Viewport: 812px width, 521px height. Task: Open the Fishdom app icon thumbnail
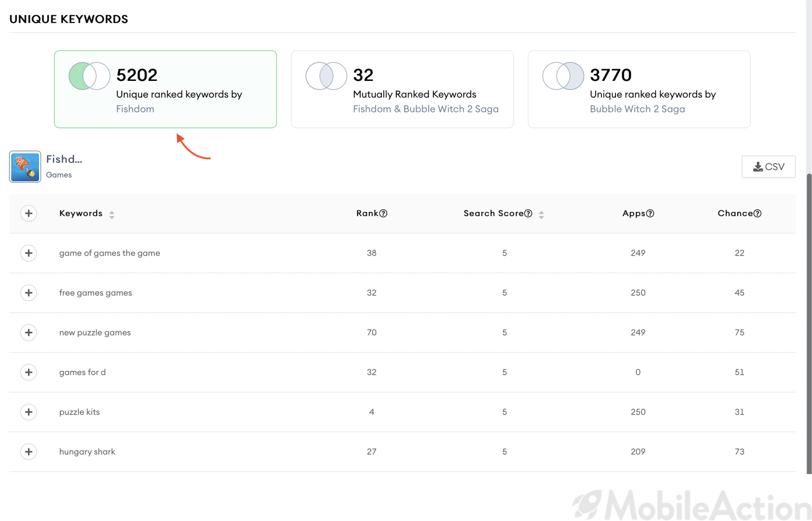[x=25, y=166]
